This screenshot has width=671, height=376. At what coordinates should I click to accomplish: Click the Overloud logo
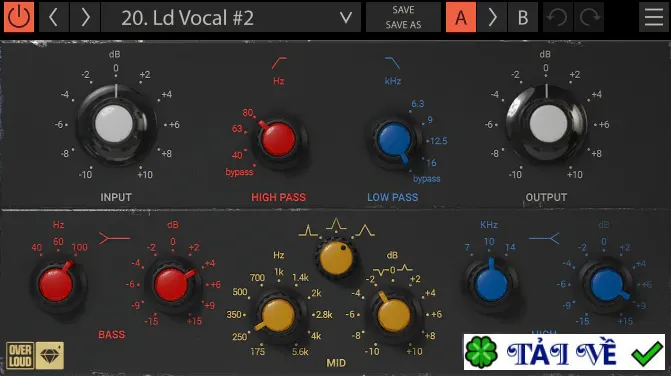pos(20,355)
